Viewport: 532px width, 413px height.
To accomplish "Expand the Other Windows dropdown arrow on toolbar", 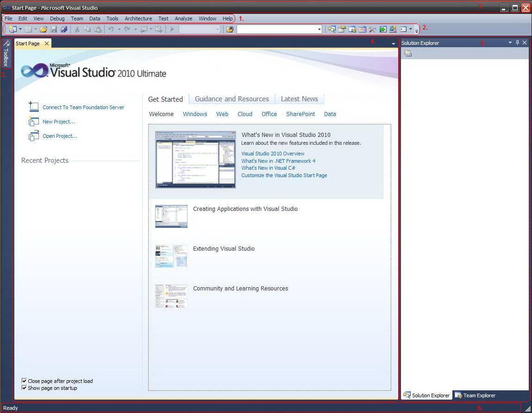I will (x=411, y=30).
